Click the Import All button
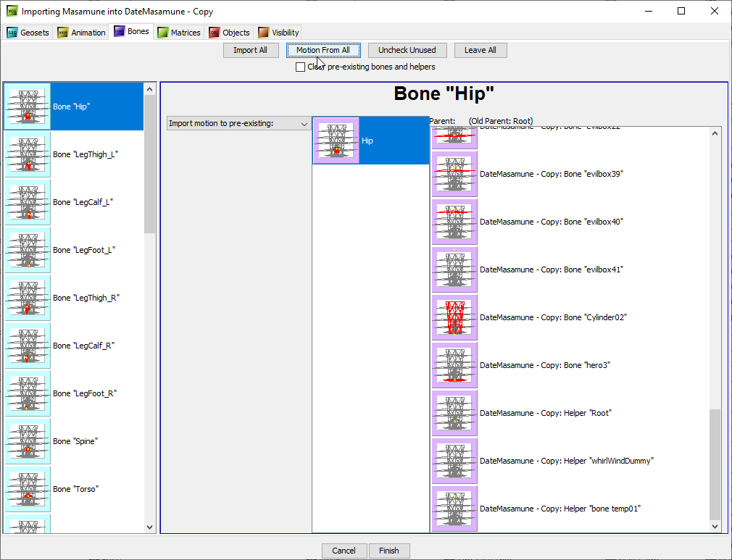 251,50
